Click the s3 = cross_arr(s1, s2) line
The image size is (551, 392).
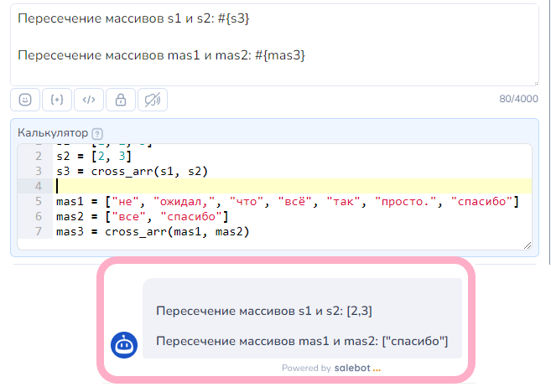tap(132, 171)
